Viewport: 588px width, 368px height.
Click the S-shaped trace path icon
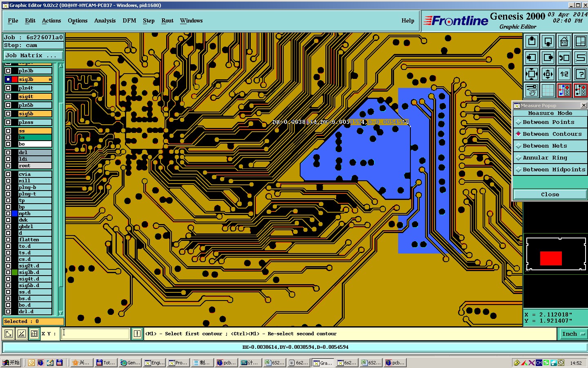point(580,58)
